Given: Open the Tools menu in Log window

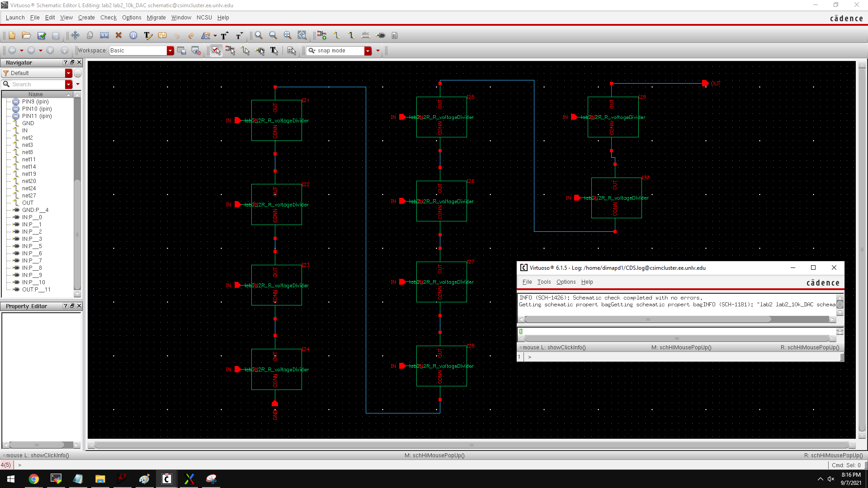Looking at the screenshot, I should [544, 282].
